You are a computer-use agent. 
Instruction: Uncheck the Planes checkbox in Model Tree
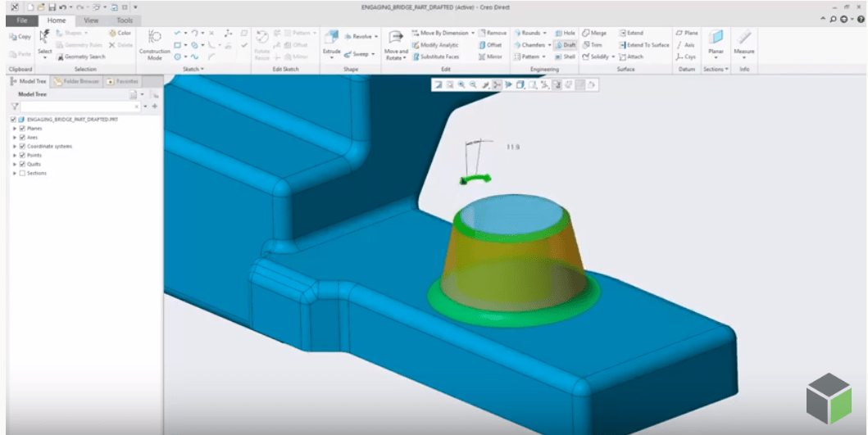tap(22, 129)
